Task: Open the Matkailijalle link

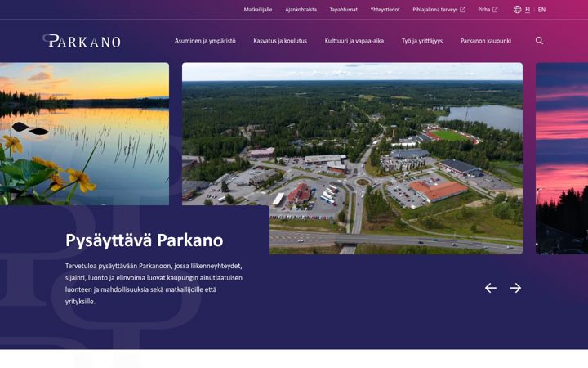Action: (258, 10)
